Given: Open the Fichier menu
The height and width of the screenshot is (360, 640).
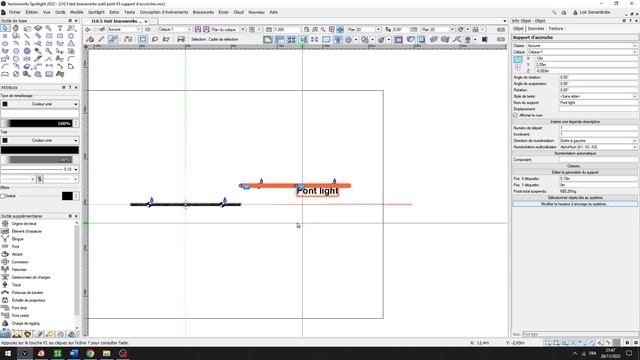Looking at the screenshot, I should coord(15,12).
